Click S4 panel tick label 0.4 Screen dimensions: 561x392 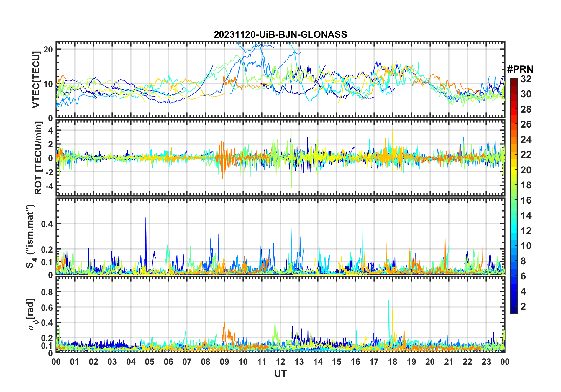pos(47,224)
